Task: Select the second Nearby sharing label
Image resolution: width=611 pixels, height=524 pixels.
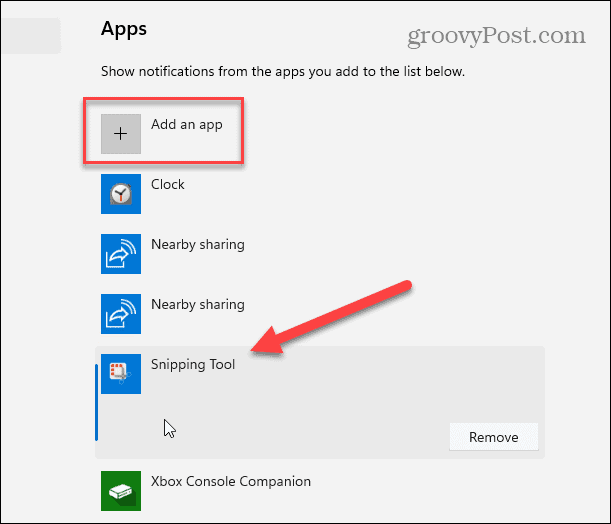Action: click(197, 304)
